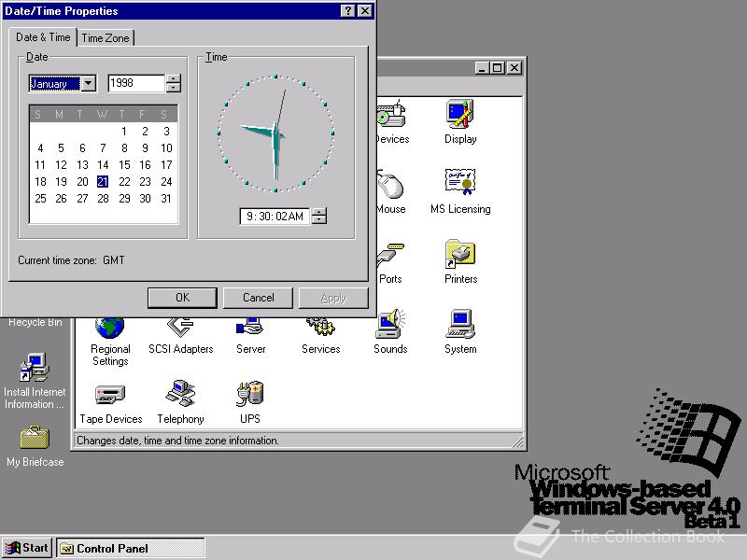747x560 pixels.
Task: Select day 25 in the calendar
Action: pyautogui.click(x=40, y=198)
